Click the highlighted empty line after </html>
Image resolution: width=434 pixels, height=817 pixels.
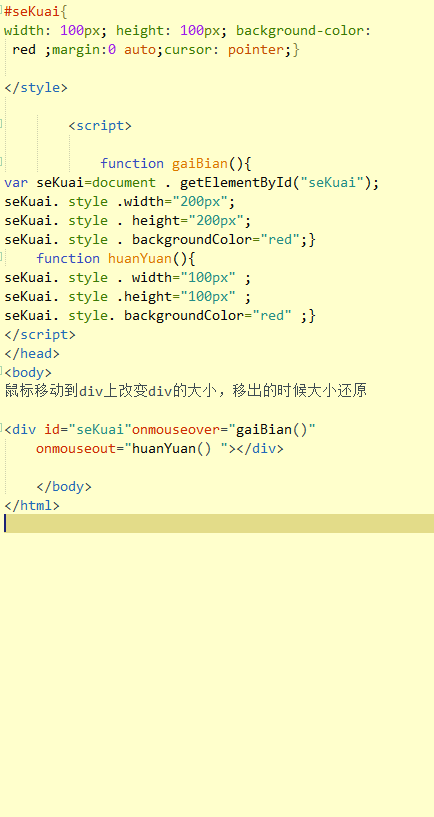(x=217, y=523)
